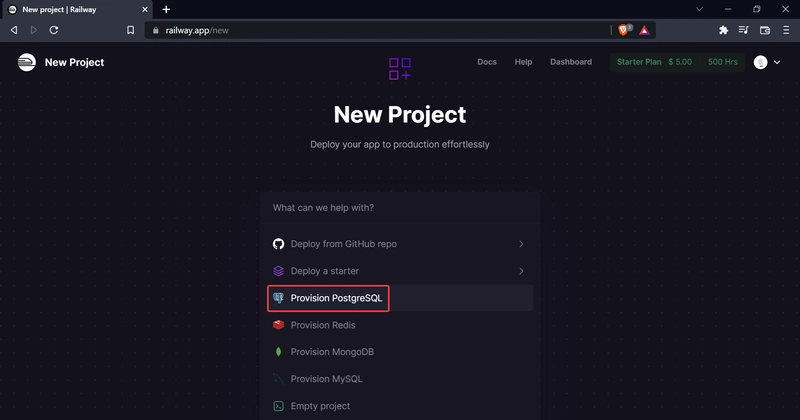Image resolution: width=800 pixels, height=420 pixels.
Task: Click the purple grid-plus project icon
Action: click(399, 69)
